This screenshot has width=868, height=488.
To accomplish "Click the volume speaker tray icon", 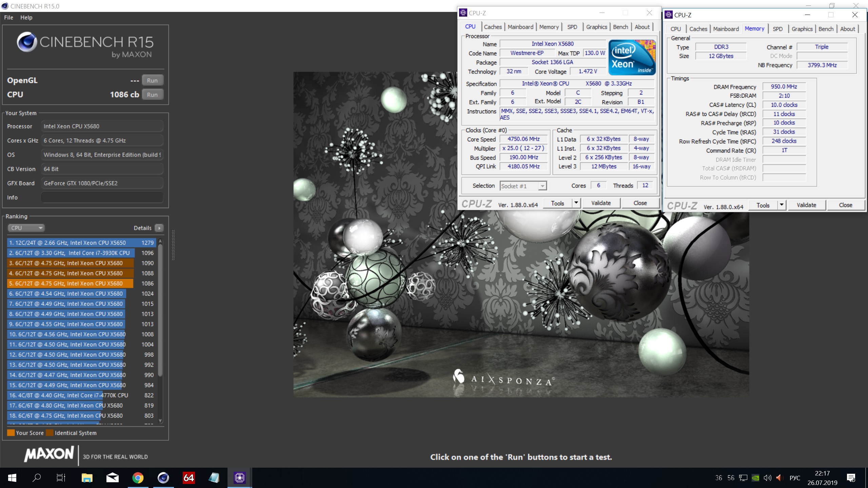I will [767, 478].
